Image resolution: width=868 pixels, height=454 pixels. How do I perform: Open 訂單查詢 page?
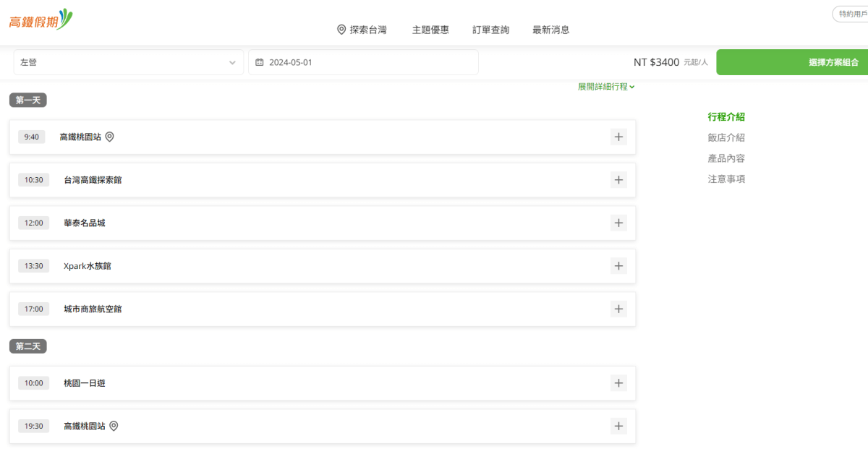point(490,30)
